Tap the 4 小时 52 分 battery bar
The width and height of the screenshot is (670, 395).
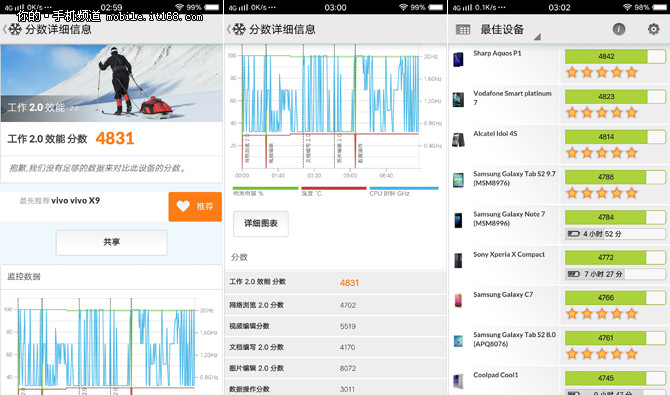(x=615, y=234)
